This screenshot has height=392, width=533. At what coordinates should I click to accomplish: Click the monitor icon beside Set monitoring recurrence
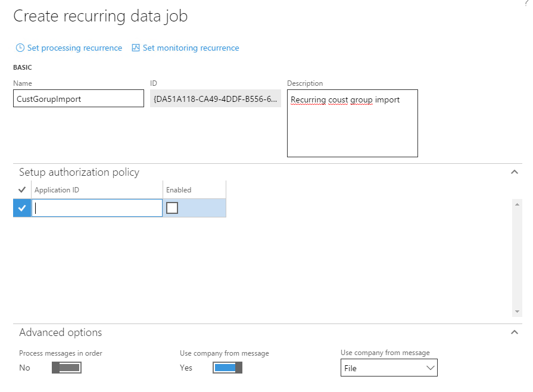(x=136, y=48)
